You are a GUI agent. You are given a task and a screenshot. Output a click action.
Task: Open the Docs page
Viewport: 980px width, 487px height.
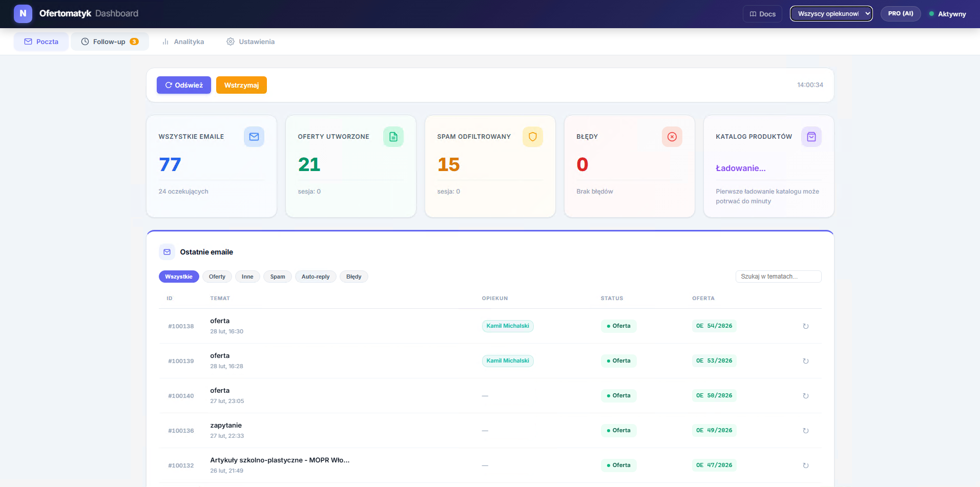tap(762, 14)
